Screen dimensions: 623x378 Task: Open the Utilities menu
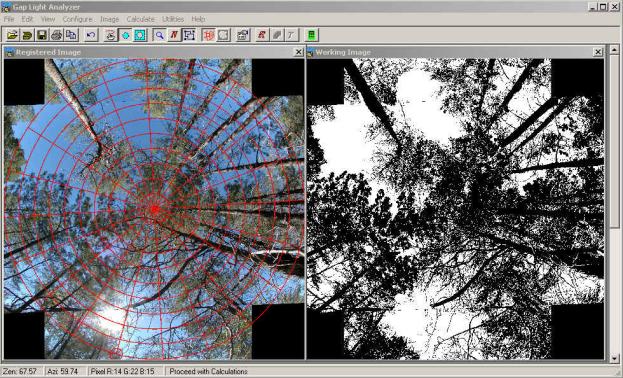[x=173, y=19]
